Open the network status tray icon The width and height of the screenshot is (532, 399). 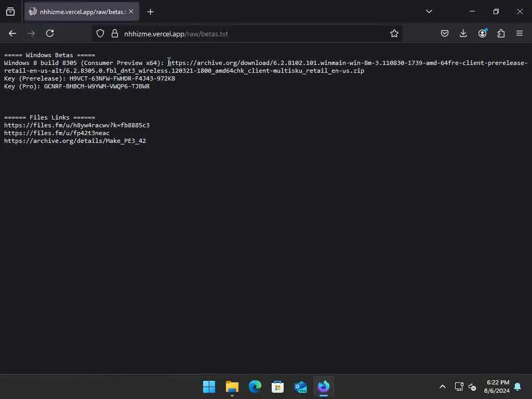[459, 387]
